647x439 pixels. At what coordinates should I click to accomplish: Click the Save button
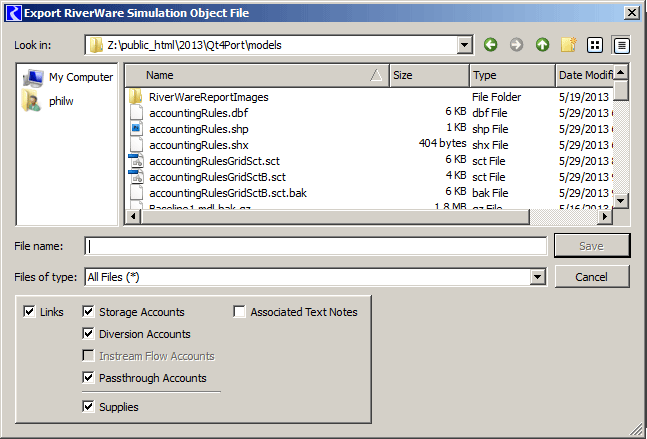click(x=592, y=246)
